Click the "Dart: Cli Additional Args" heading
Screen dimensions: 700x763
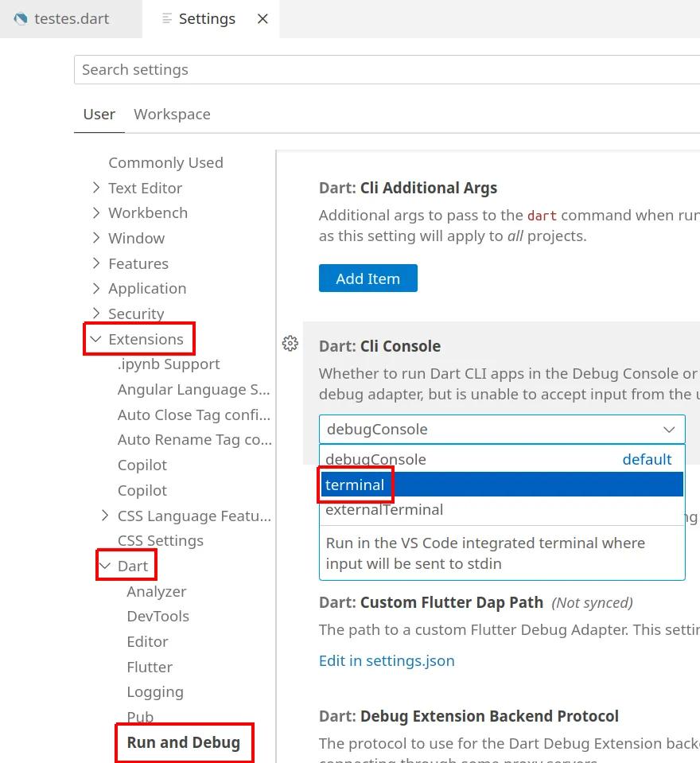click(x=408, y=188)
